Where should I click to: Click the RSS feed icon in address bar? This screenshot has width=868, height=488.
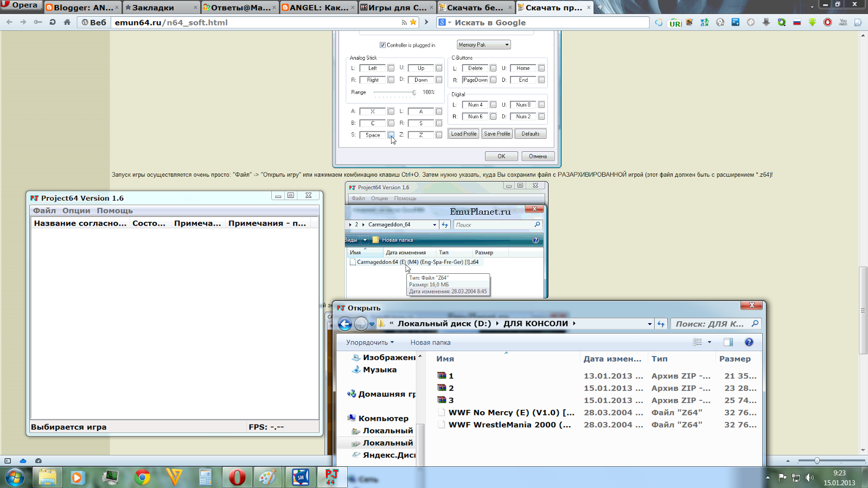click(404, 22)
